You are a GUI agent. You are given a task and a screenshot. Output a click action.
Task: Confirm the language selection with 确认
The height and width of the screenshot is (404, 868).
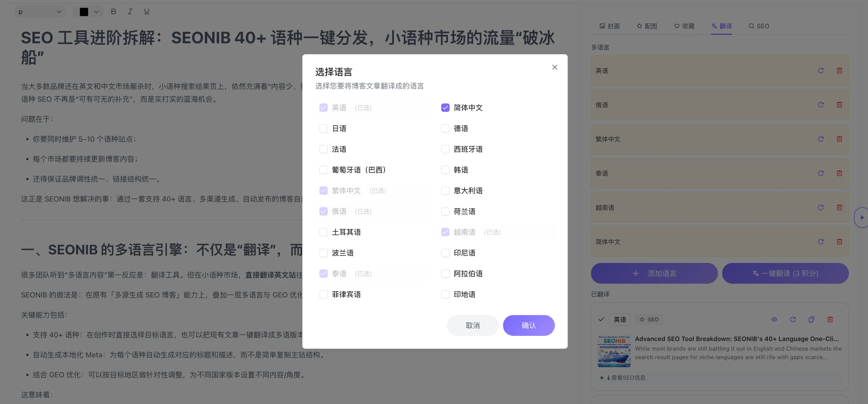click(529, 325)
